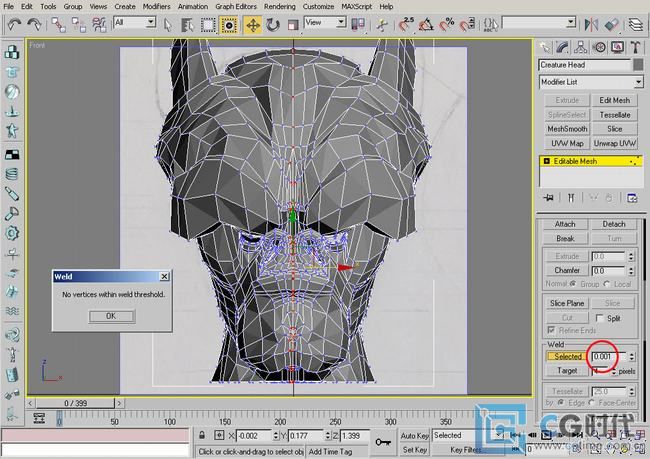650x459 pixels.
Task: Click the Chamfer amount spinner arrows
Action: click(x=631, y=271)
